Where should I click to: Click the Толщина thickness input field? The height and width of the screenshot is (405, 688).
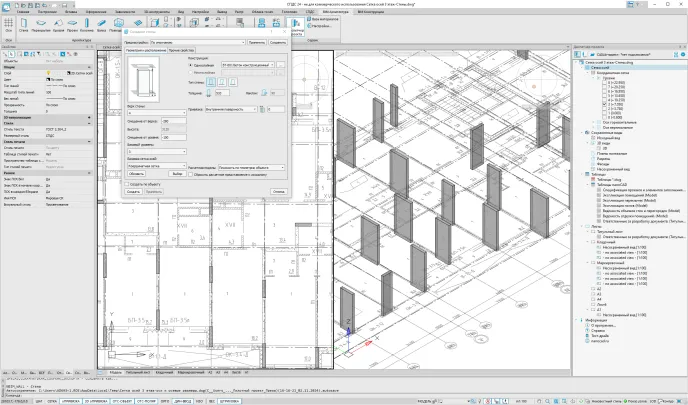[x=223, y=91]
